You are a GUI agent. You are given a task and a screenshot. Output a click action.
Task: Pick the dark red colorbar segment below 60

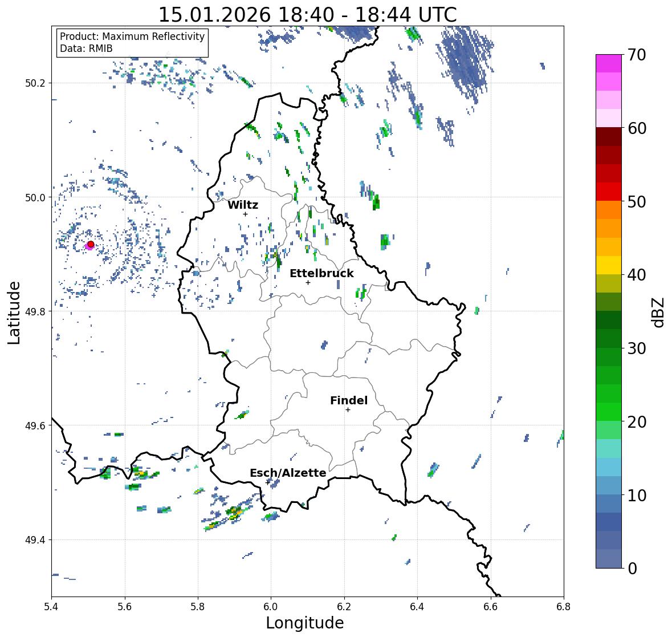609,137
